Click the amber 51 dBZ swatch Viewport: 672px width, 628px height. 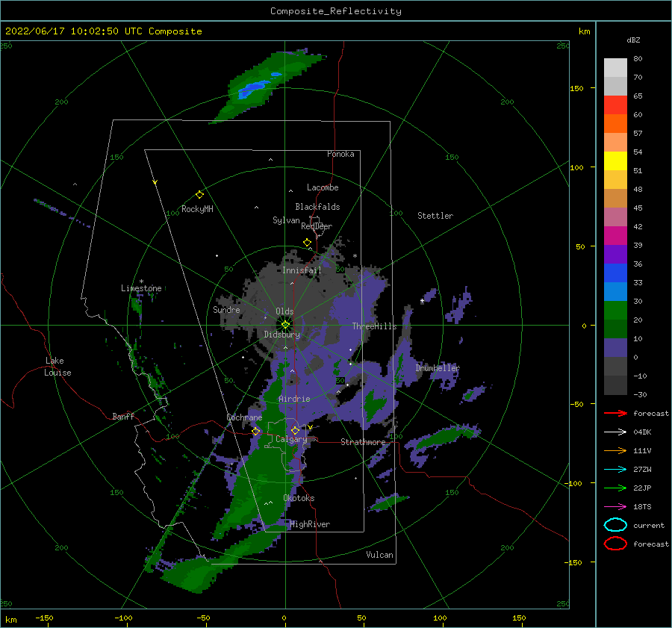pyautogui.click(x=615, y=180)
